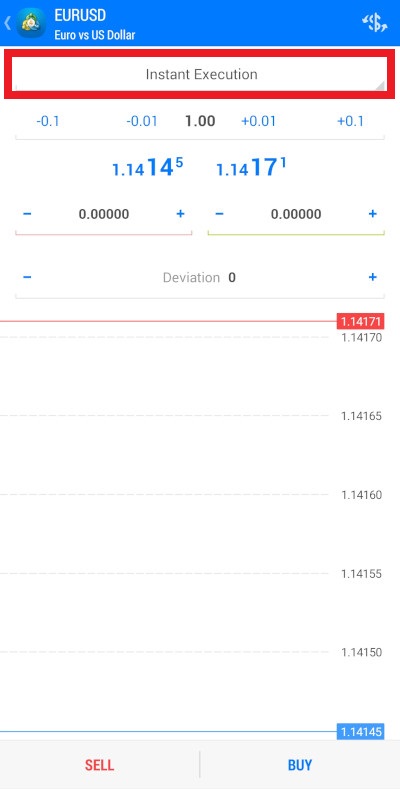Decrease volume by 0.1
The width and height of the screenshot is (400, 789).
pyautogui.click(x=48, y=121)
